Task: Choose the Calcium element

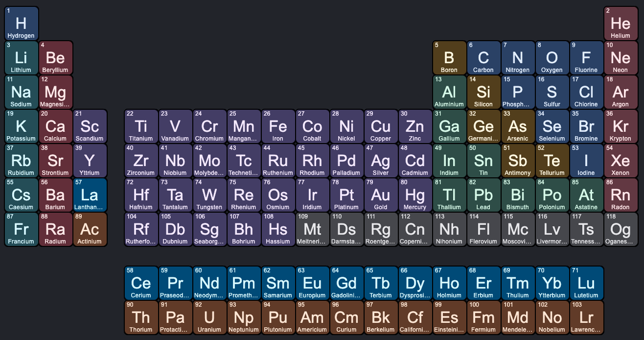Action: coord(55,126)
